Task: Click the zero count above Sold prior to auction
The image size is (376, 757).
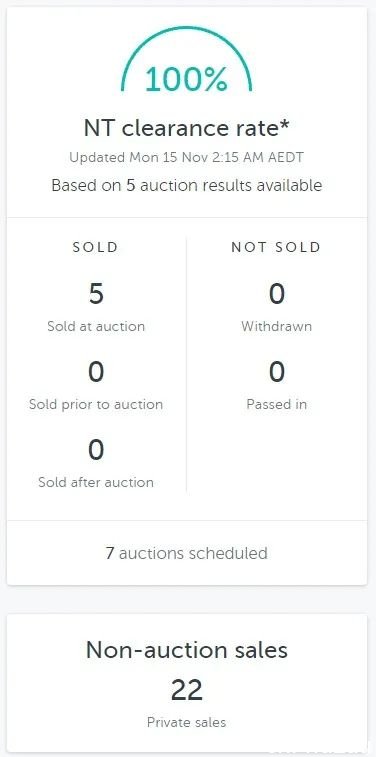Action: (96, 372)
